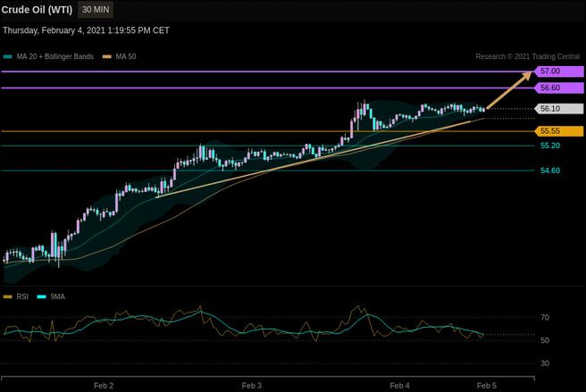Click the Feb 5 date axis label
586x392 pixels.
pos(487,385)
